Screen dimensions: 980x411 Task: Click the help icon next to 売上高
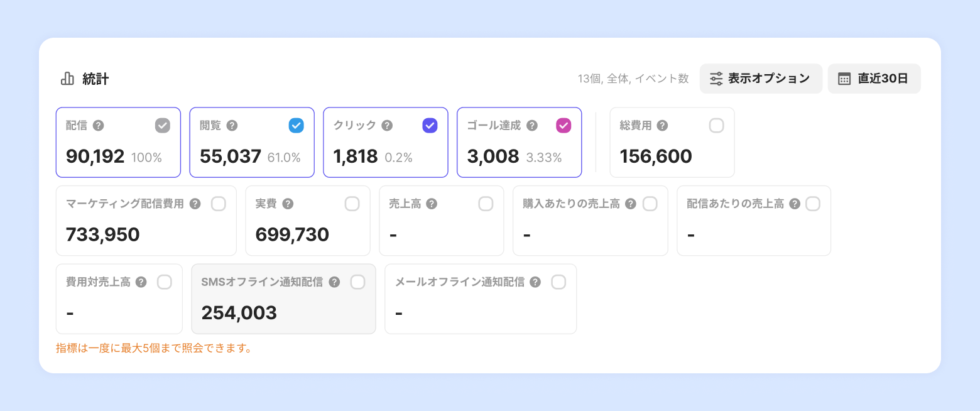(432, 204)
